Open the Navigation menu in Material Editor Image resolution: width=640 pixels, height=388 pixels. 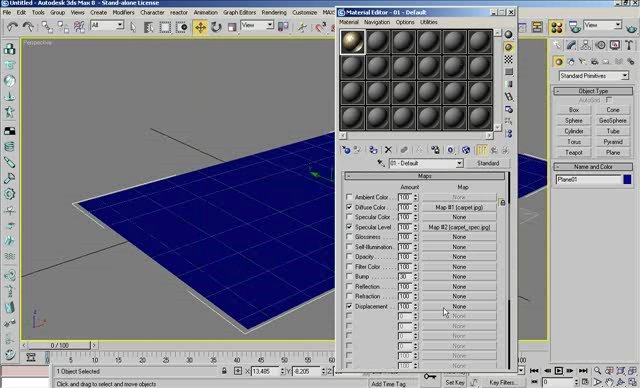pyautogui.click(x=377, y=22)
